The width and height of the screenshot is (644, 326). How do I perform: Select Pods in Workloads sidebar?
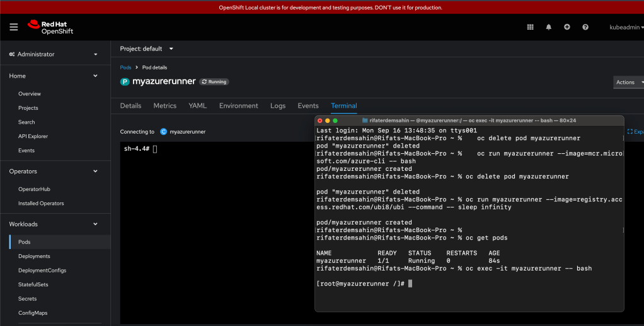click(x=60, y=242)
